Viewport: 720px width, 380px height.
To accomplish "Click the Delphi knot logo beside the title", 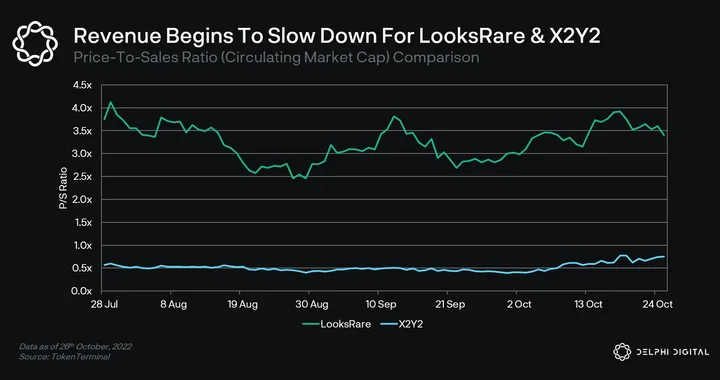I will point(35,44).
